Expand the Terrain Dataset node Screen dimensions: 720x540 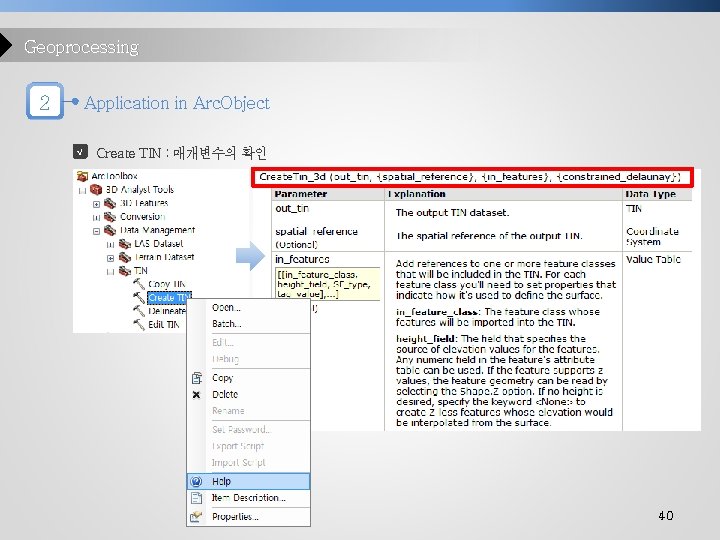tap(110, 258)
